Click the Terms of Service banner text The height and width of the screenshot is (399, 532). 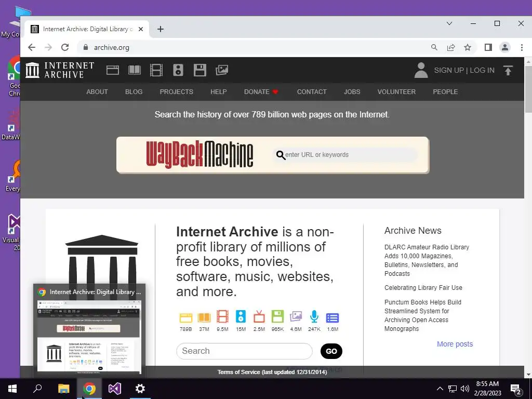(x=272, y=372)
